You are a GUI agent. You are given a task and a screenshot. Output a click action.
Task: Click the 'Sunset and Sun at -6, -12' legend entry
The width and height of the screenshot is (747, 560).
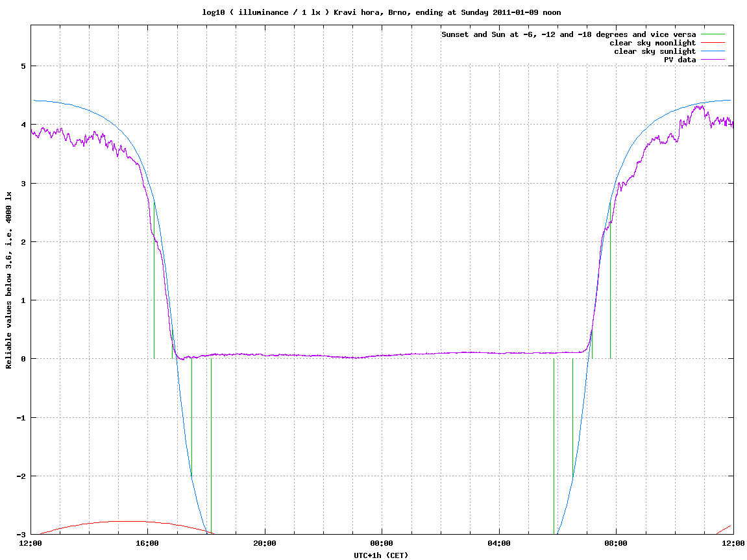[x=569, y=34]
